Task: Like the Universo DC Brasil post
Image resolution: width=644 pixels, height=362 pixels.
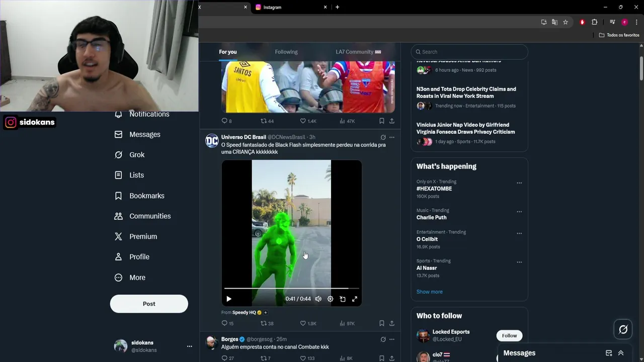Action: [x=308, y=323]
